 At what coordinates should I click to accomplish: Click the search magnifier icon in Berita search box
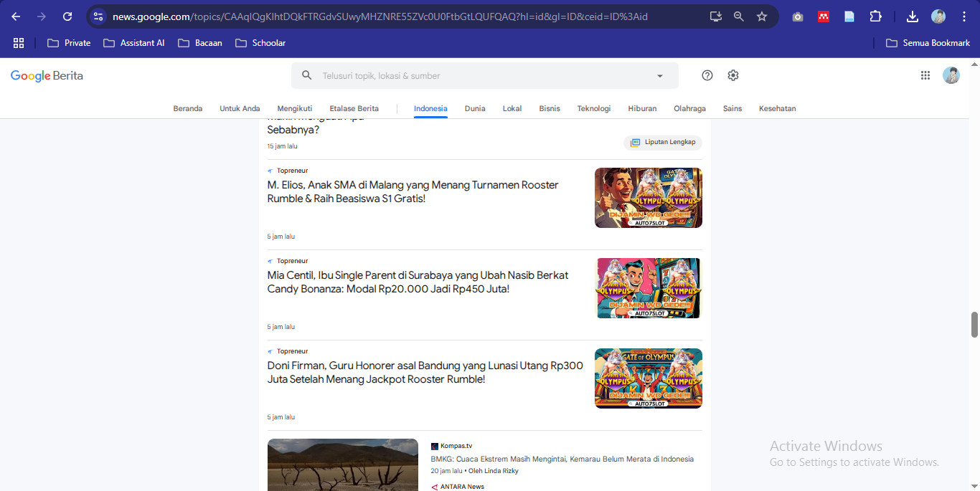pyautogui.click(x=307, y=75)
